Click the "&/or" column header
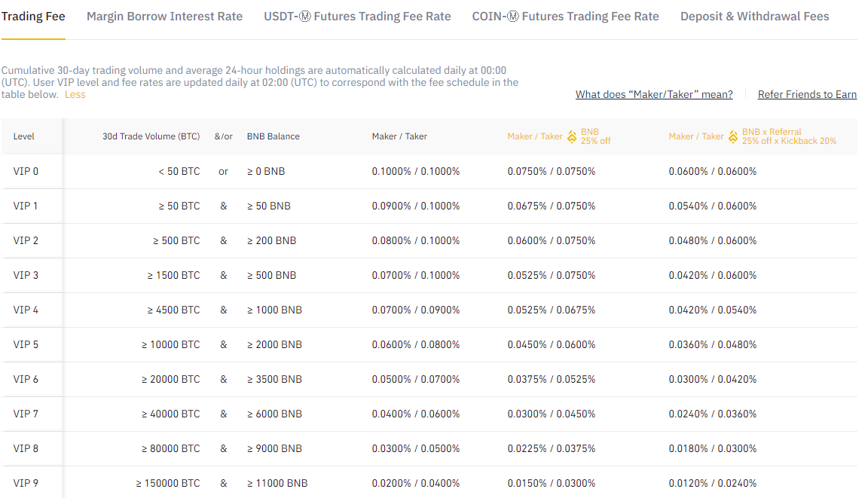The image size is (868, 498). coord(223,136)
